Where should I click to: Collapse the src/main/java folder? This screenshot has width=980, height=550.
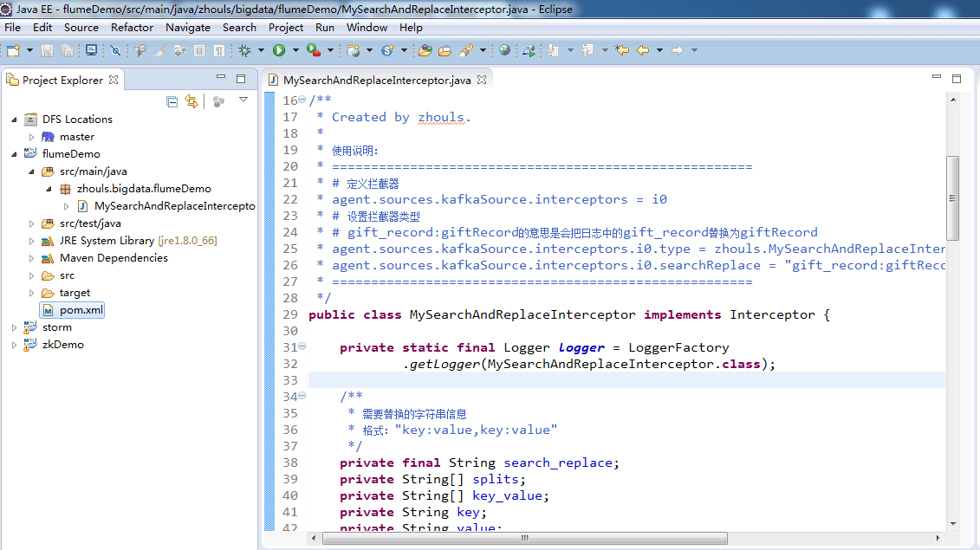31,171
